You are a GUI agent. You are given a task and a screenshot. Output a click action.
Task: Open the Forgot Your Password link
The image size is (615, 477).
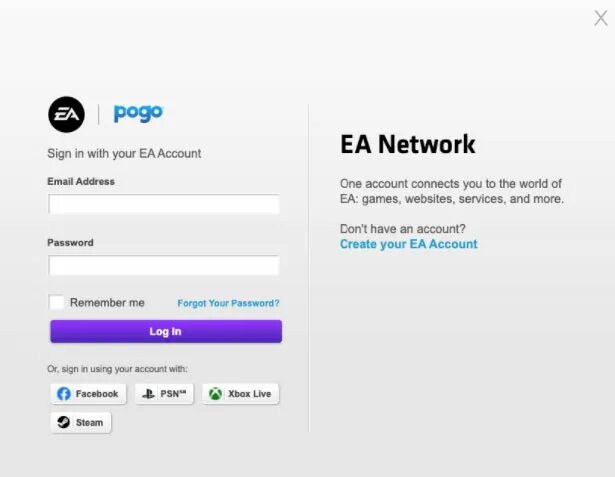tap(228, 303)
